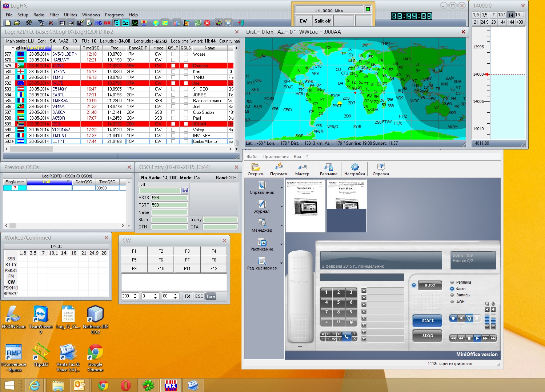
Task: Select the АОН mode radio button
Action: [x=452, y=302]
